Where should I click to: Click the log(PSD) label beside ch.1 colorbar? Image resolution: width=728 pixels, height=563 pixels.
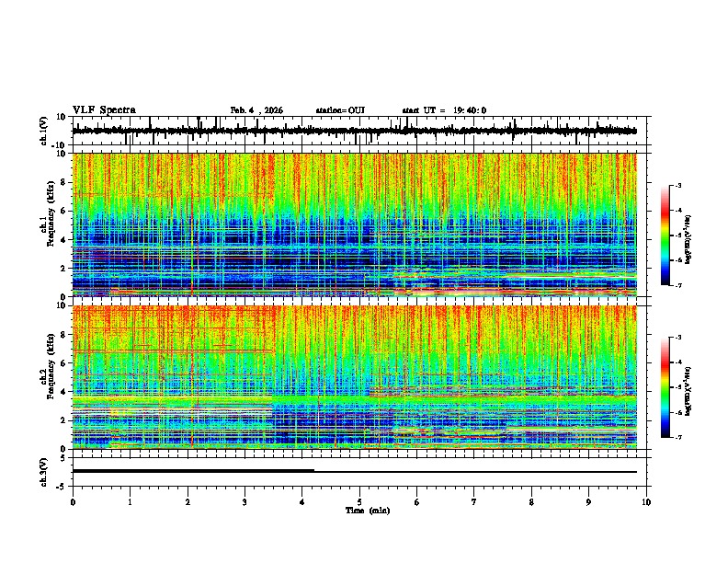pos(688,239)
